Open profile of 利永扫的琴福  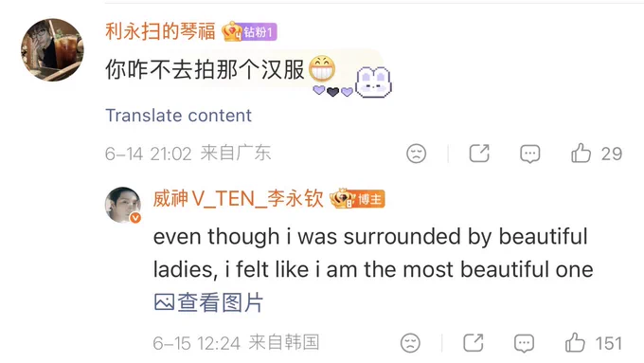pyautogui.click(x=160, y=31)
